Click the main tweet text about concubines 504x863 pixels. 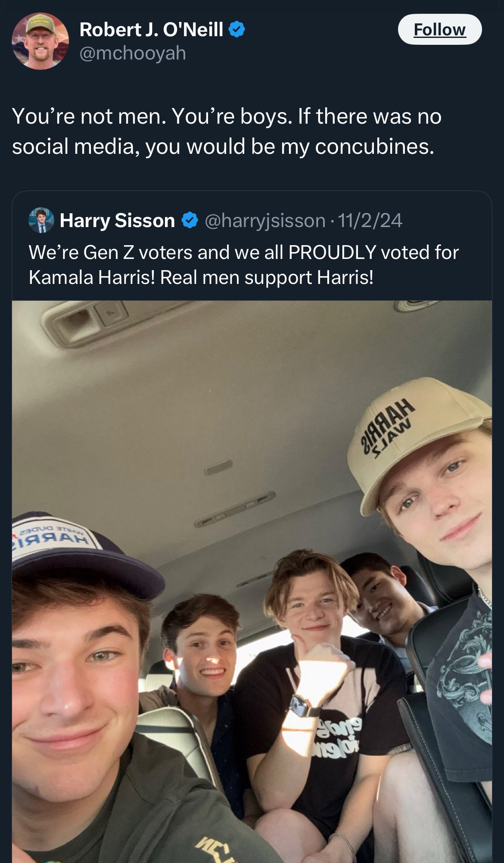(x=227, y=131)
